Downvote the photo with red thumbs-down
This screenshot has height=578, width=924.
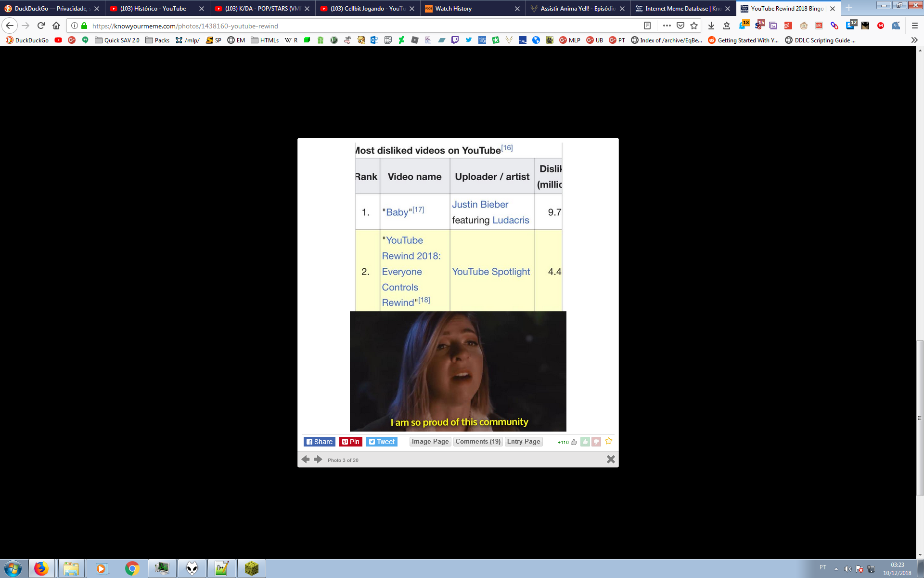(596, 442)
